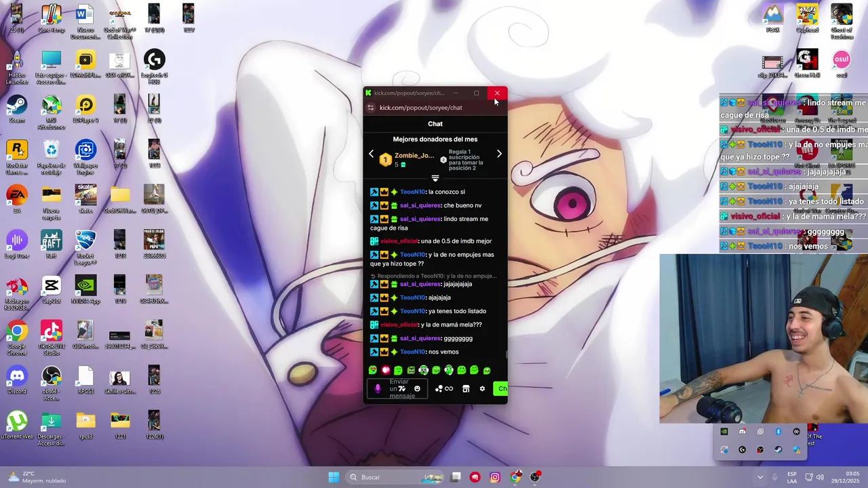Open LDPlayer 9 desktop shortcut
This screenshot has height=488, width=868.
coord(85,109)
